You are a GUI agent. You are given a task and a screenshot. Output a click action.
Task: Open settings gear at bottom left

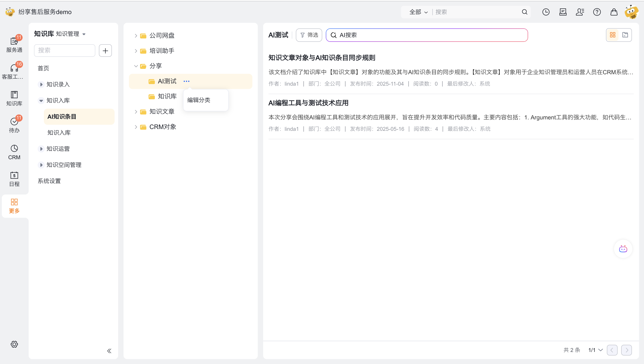14,344
